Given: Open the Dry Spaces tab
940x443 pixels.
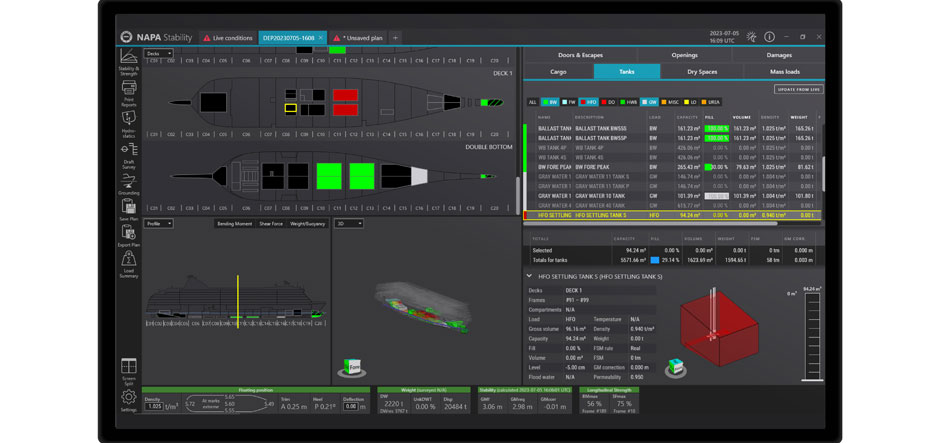Looking at the screenshot, I should [701, 71].
